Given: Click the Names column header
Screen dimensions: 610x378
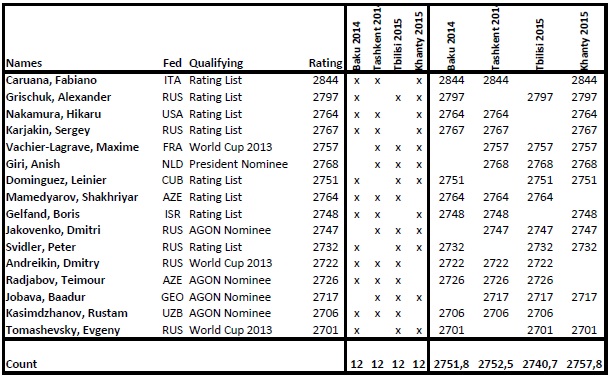Looking at the screenshot, I should [24, 63].
